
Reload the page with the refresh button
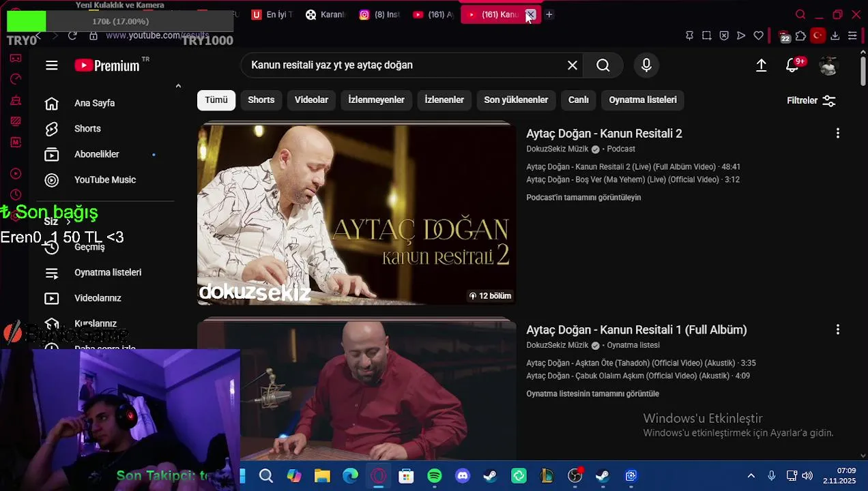(x=72, y=35)
